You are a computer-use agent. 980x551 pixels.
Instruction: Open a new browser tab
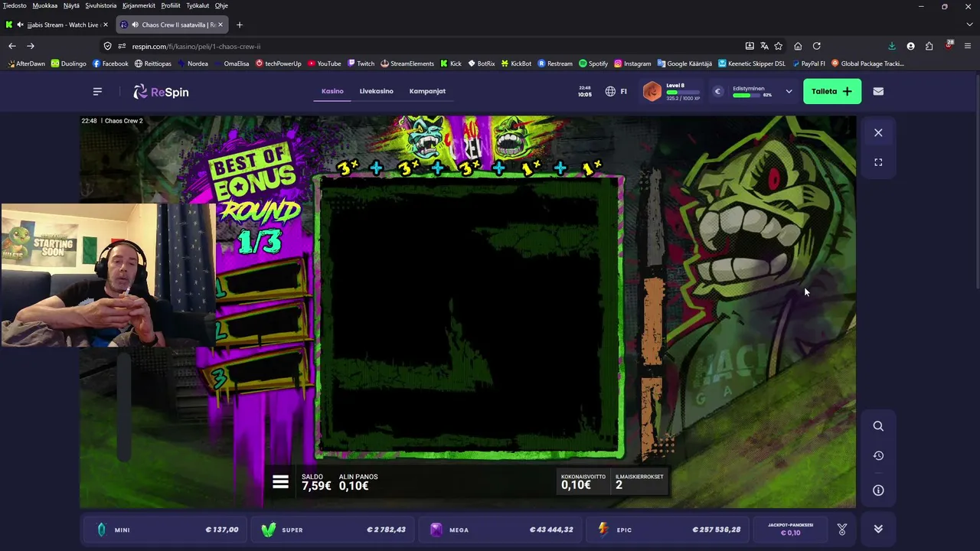(x=239, y=24)
